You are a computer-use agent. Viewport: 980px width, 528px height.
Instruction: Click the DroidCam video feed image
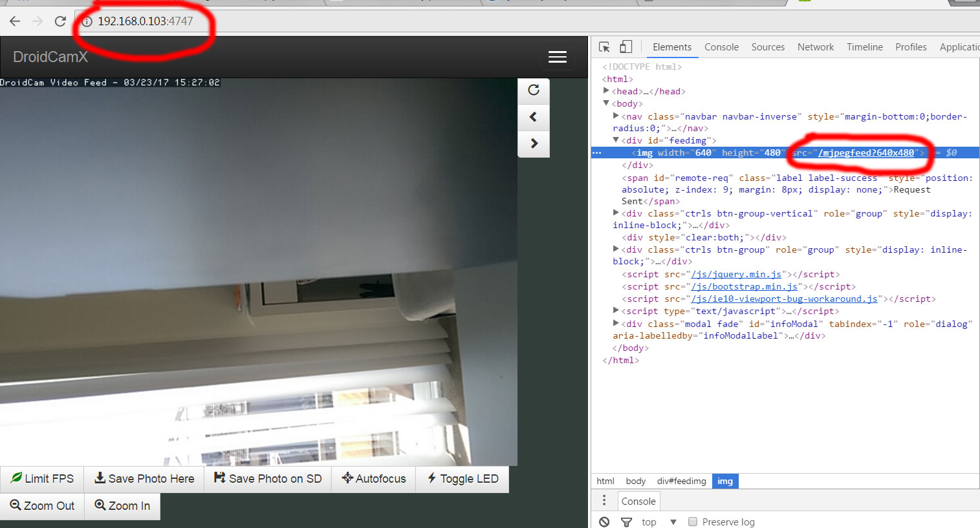tap(259, 271)
